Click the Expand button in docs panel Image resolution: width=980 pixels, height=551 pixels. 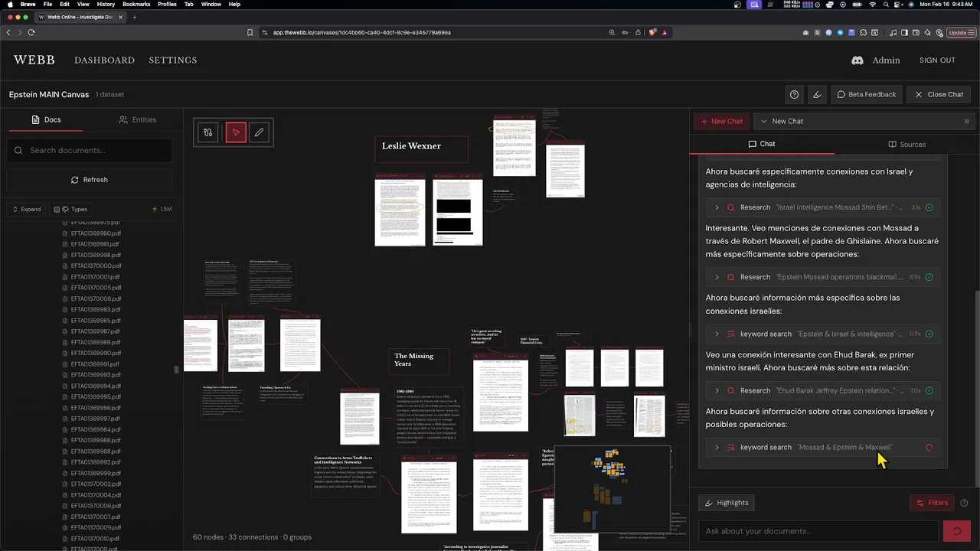pyautogui.click(x=27, y=209)
